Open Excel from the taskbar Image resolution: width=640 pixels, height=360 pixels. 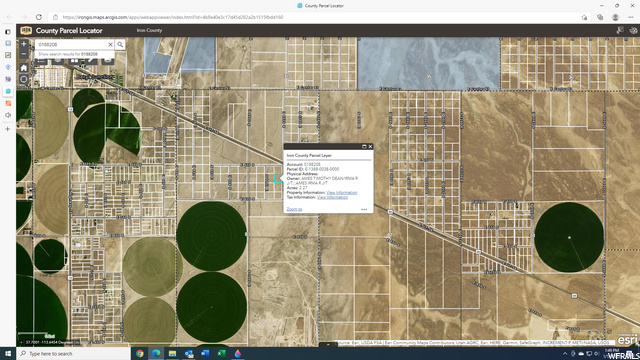221,353
